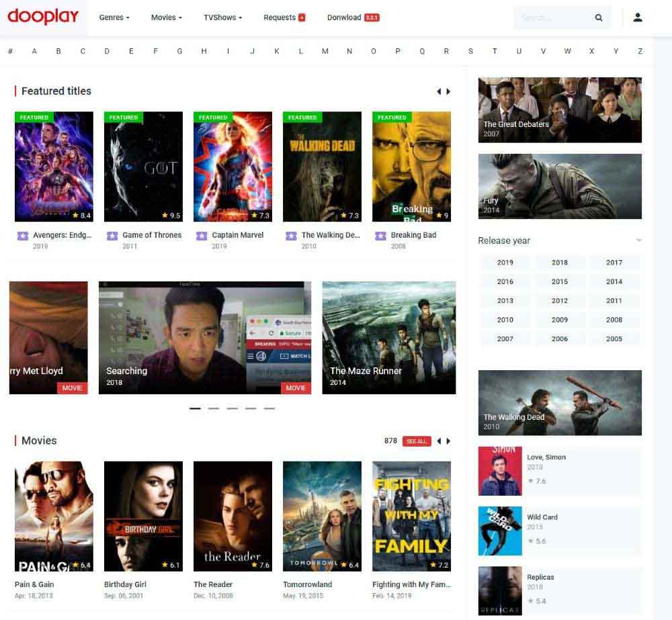Expand the TVShows dropdown menu

[x=223, y=17]
